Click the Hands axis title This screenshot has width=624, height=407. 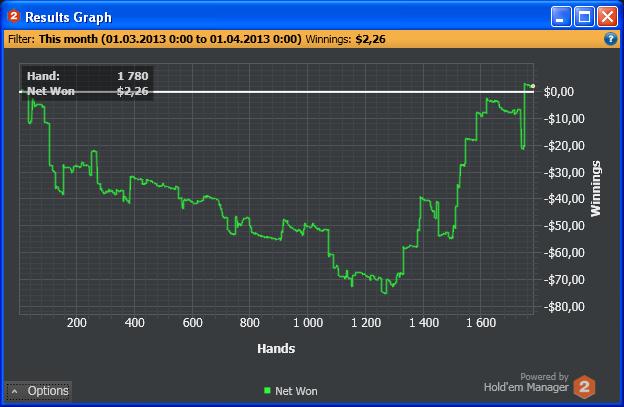point(276,349)
